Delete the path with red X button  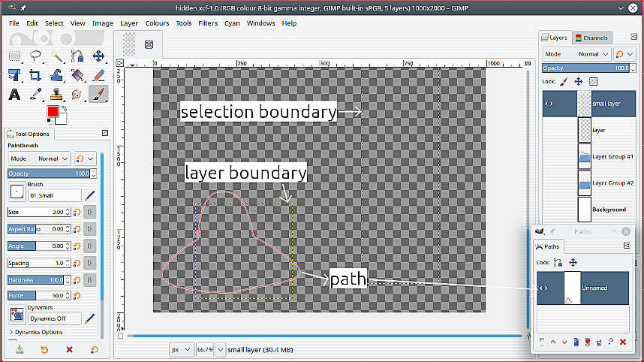click(x=623, y=342)
